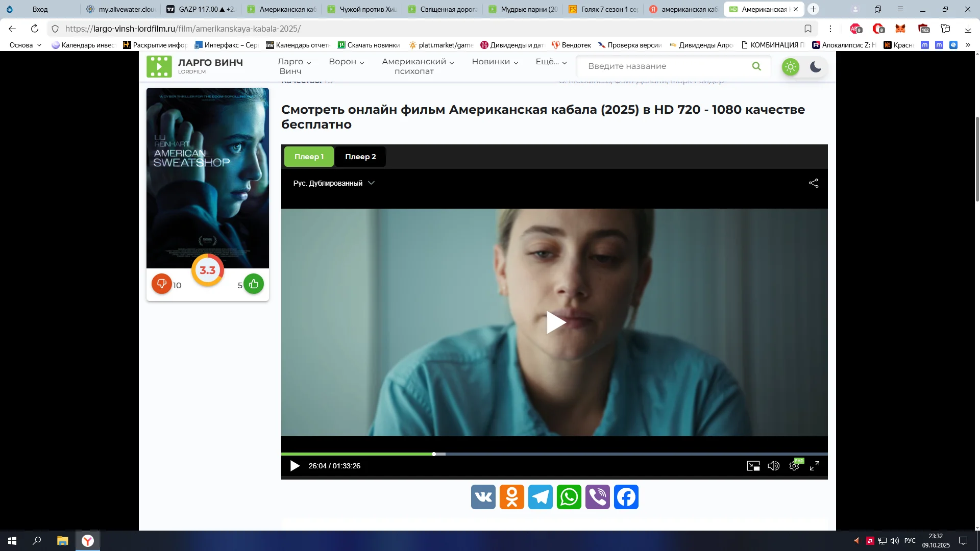The image size is (980, 551).
Task: Share via WhatsApp icon
Action: (569, 497)
